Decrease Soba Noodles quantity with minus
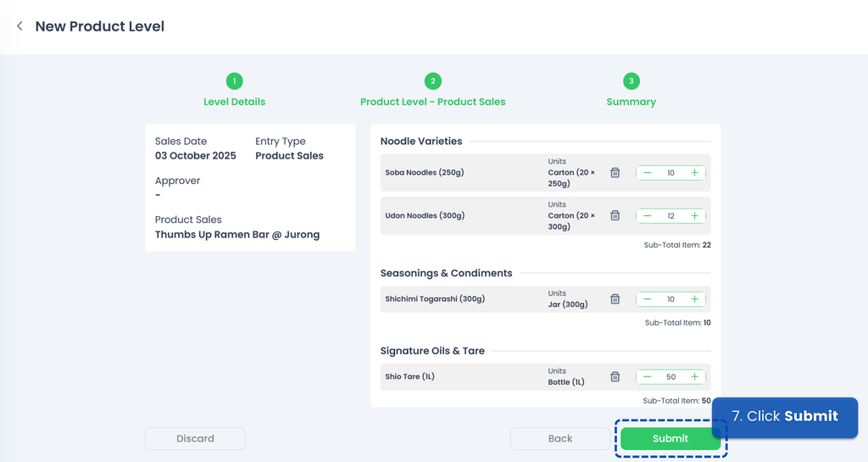This screenshot has width=868, height=462. point(648,173)
